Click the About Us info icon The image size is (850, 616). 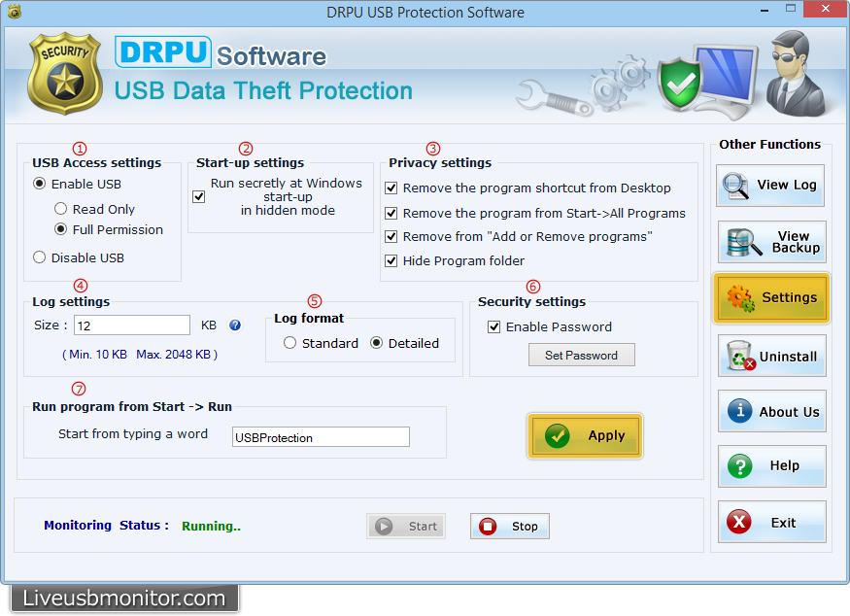[740, 410]
